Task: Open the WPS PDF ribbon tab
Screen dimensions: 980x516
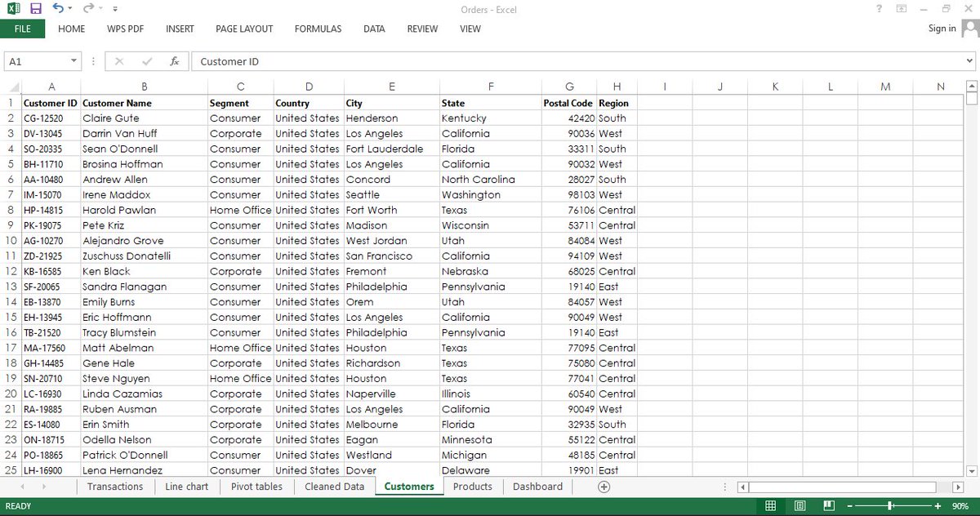Action: coord(125,29)
